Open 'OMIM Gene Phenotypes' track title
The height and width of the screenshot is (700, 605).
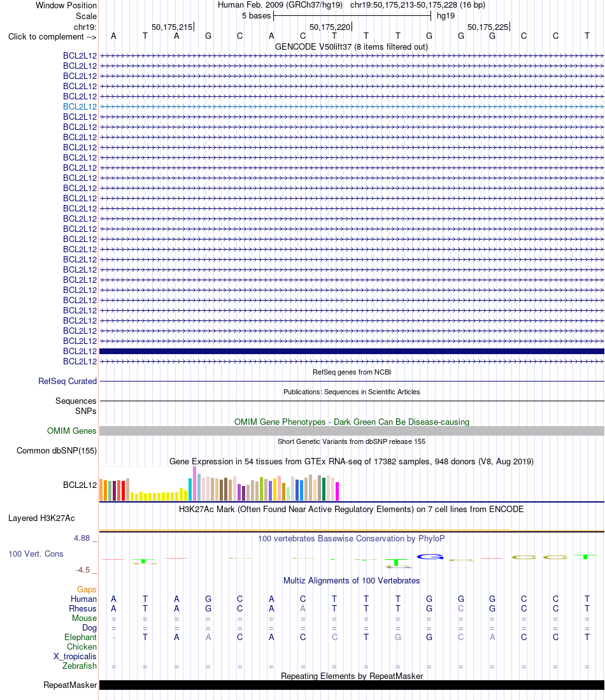(352, 422)
